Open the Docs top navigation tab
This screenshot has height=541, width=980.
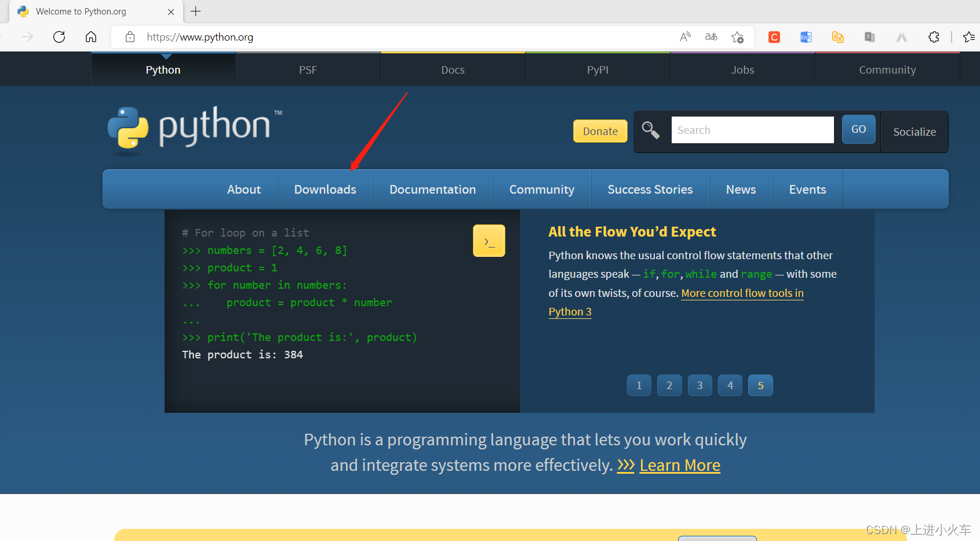tap(453, 70)
